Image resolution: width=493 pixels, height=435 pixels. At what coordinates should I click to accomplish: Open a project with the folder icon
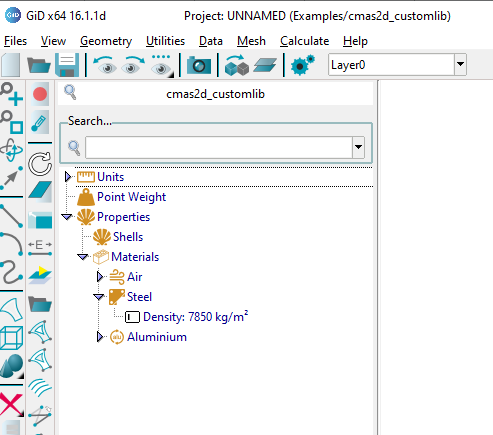(x=39, y=65)
